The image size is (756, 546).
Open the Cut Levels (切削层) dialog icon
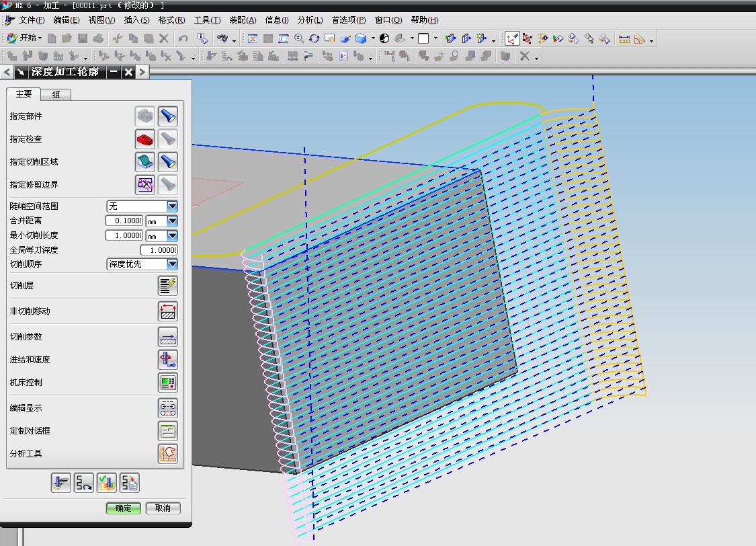pos(168,286)
